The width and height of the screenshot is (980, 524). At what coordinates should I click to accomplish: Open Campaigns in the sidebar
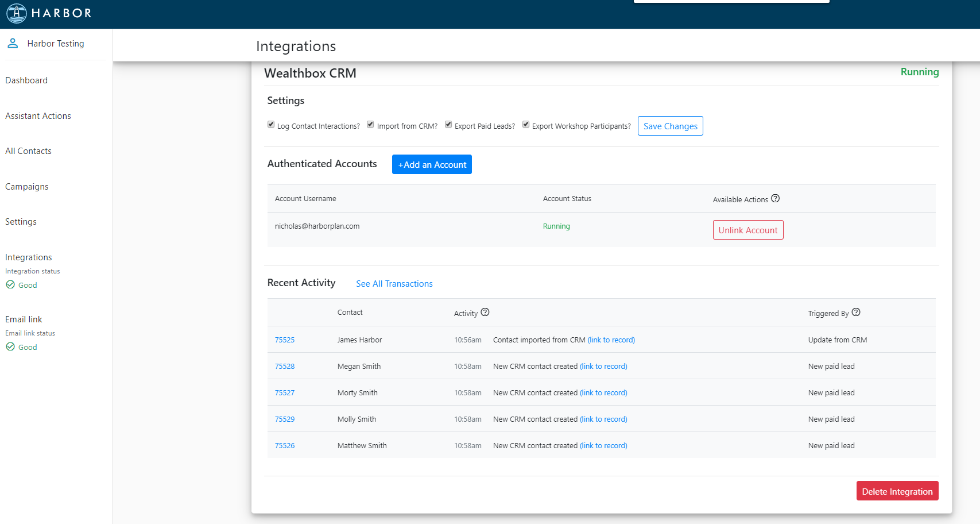pos(27,187)
